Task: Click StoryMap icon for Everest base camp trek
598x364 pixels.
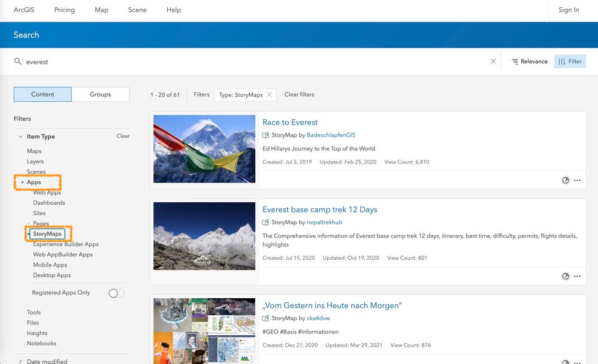Action: (265, 222)
